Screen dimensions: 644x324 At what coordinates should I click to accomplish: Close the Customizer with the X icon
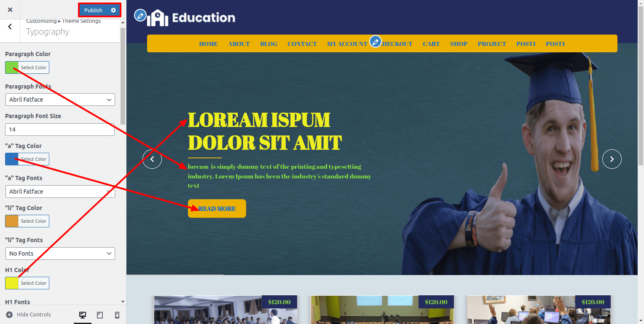click(10, 10)
